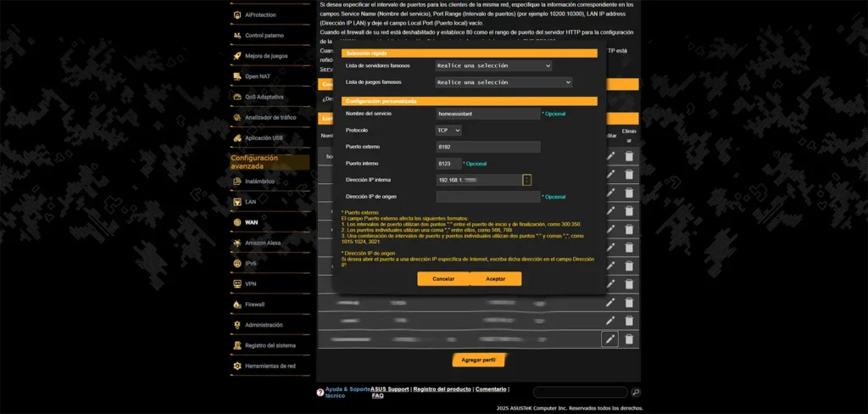Click the Dirección IP interna field
Image resolution: width=868 pixels, height=414 pixels.
(x=478, y=180)
